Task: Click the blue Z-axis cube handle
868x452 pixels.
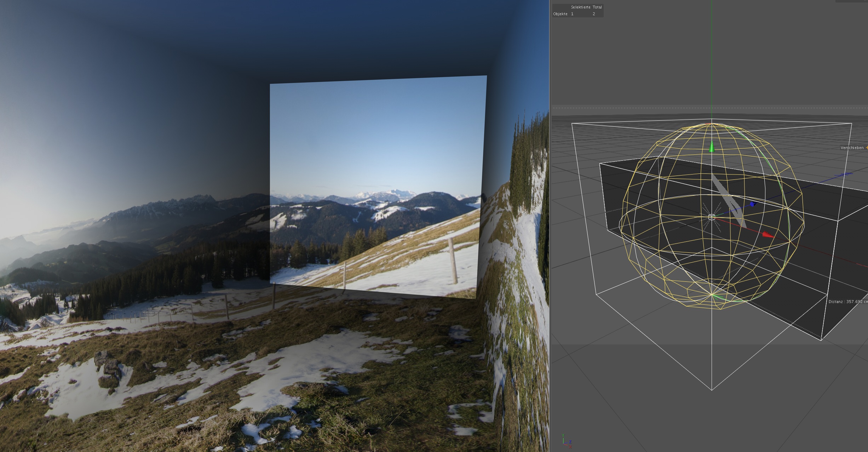Action: pyautogui.click(x=752, y=204)
